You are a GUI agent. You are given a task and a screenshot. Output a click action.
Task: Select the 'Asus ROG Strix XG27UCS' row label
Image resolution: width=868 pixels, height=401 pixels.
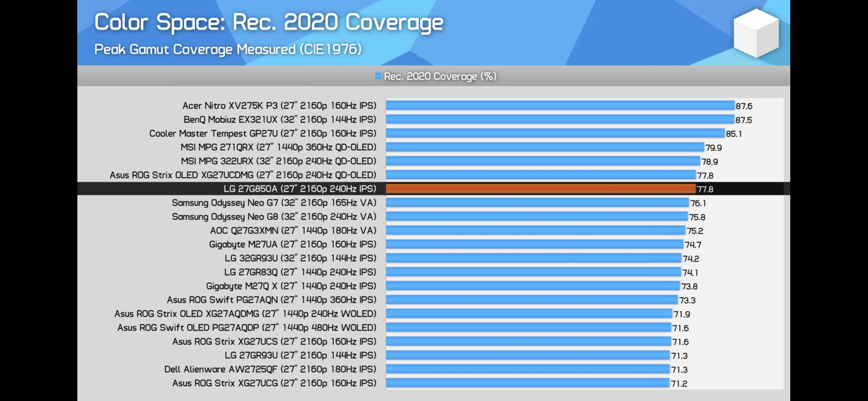pyautogui.click(x=274, y=341)
